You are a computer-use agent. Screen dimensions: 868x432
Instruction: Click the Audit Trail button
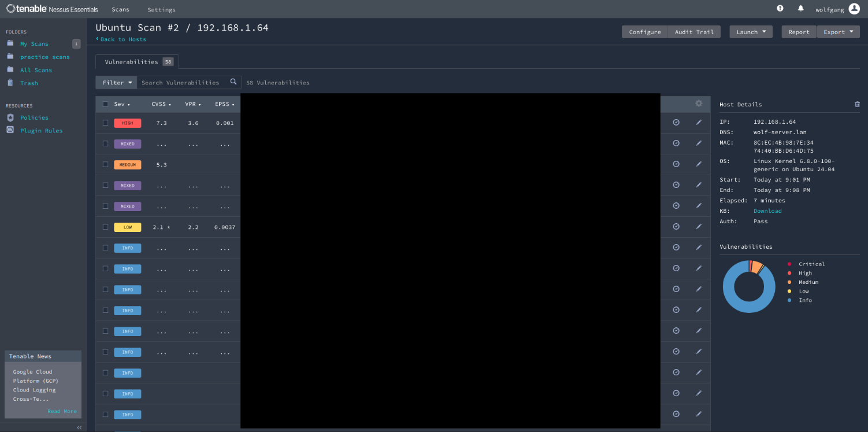(694, 32)
